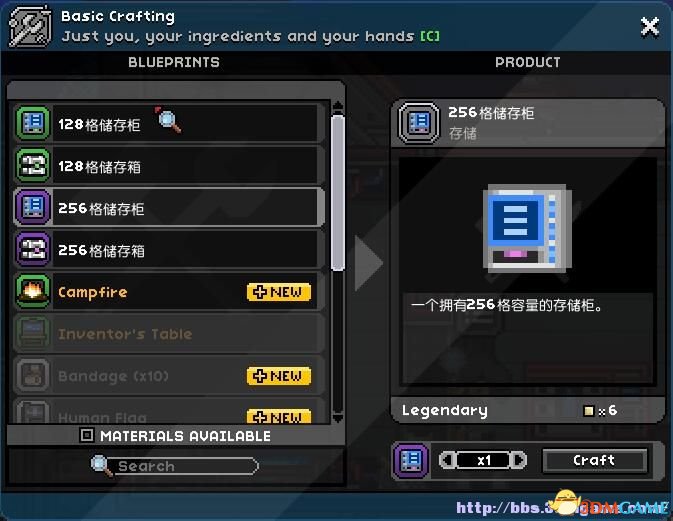The width and height of the screenshot is (673, 521).
Task: Click the Basic Crafting wrench icon
Action: [x=30, y=27]
